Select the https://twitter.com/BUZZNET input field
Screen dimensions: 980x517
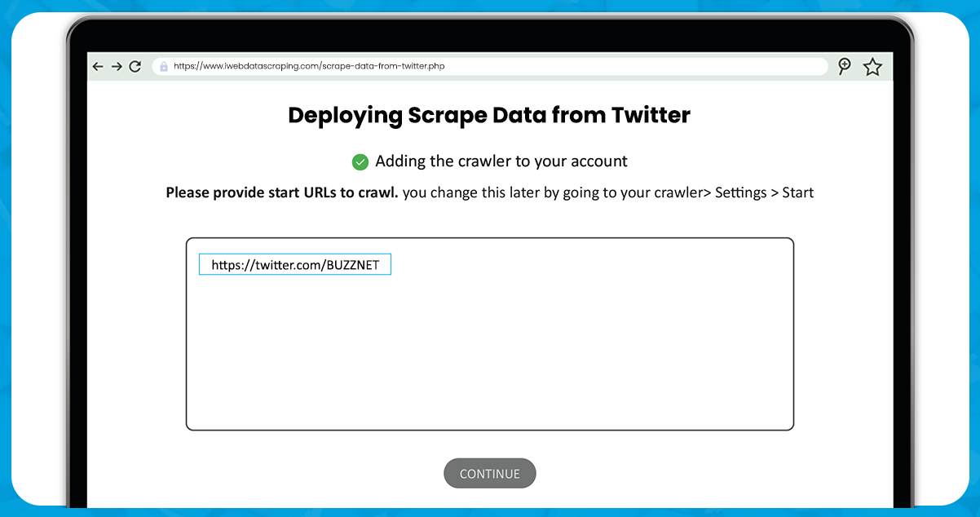[294, 263]
